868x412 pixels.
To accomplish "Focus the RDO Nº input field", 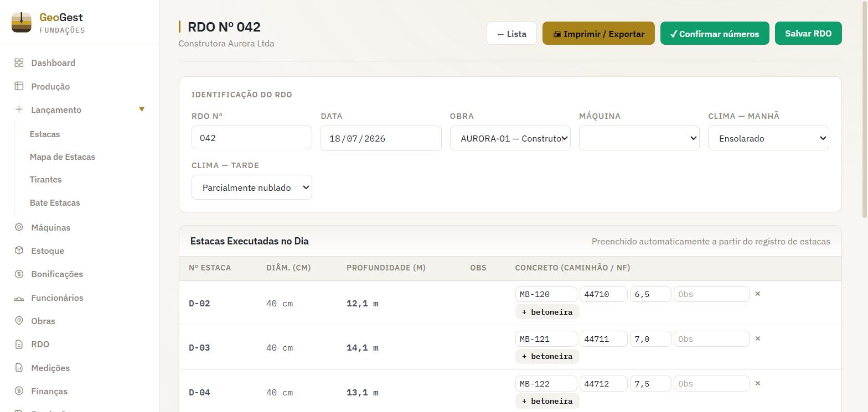I will click(252, 138).
